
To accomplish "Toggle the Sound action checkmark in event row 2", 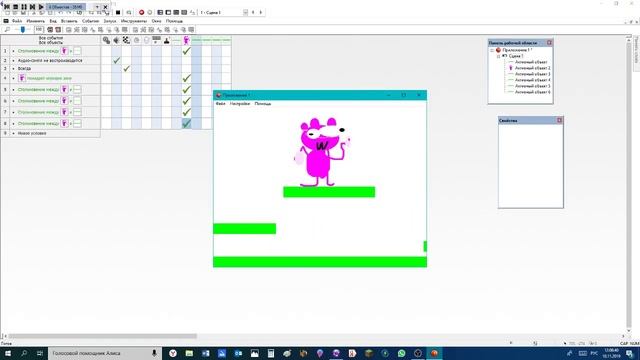I will point(116,60).
